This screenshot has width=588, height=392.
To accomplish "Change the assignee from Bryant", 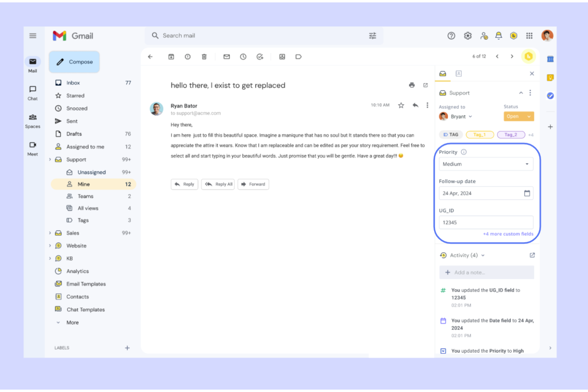I will click(x=461, y=116).
